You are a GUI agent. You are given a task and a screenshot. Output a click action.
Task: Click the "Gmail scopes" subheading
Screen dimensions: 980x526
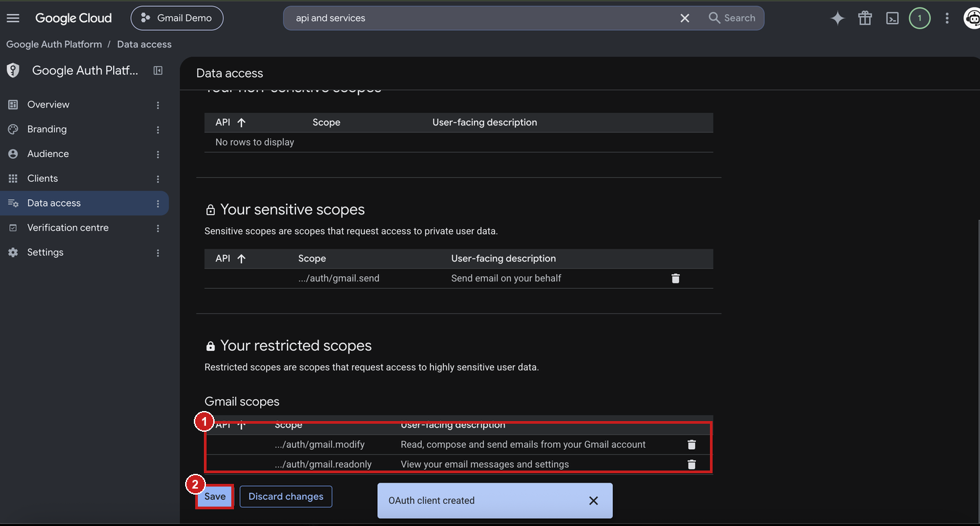click(242, 402)
